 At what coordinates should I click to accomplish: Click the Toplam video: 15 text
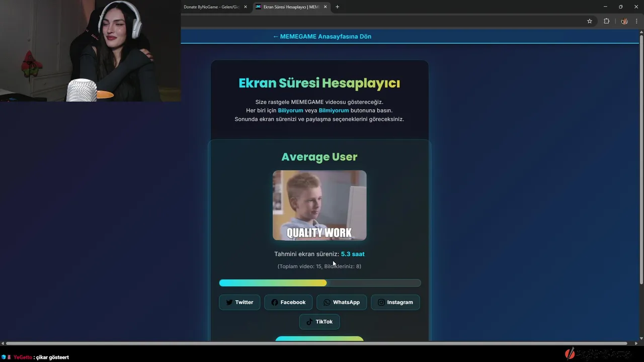[300, 266]
